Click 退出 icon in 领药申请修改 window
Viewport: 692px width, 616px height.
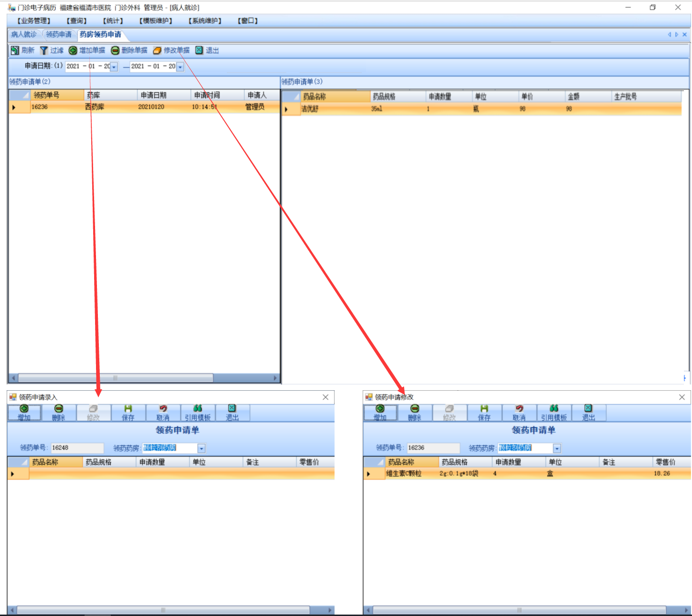pyautogui.click(x=588, y=408)
